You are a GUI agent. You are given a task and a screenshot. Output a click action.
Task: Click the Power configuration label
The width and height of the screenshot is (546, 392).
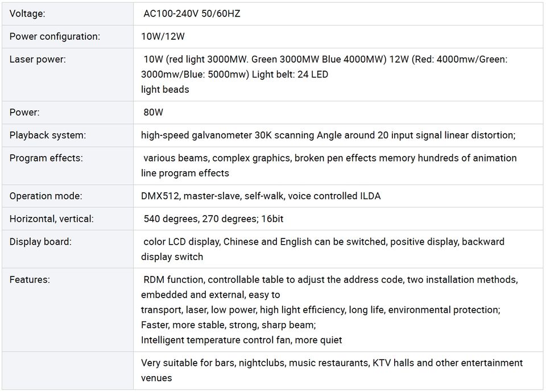click(x=55, y=36)
